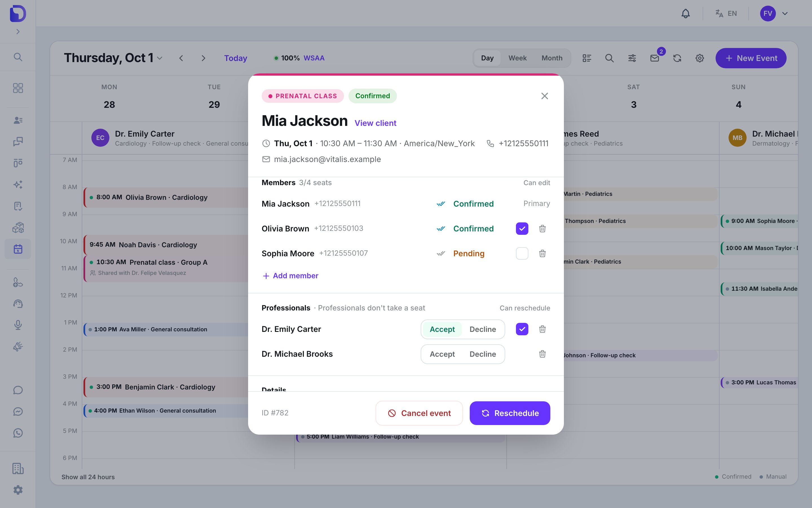Click New Event button
This screenshot has height=508, width=812.
[751, 58]
